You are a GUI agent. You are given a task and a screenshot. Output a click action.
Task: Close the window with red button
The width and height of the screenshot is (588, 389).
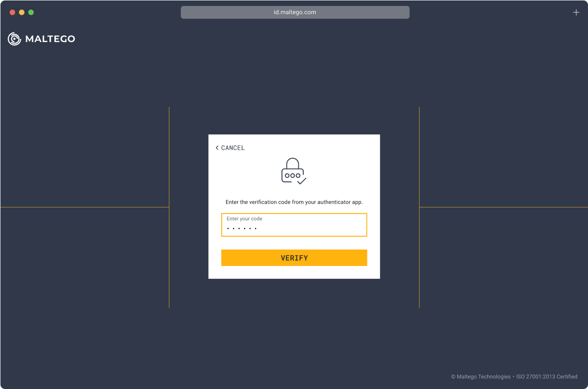tap(12, 12)
